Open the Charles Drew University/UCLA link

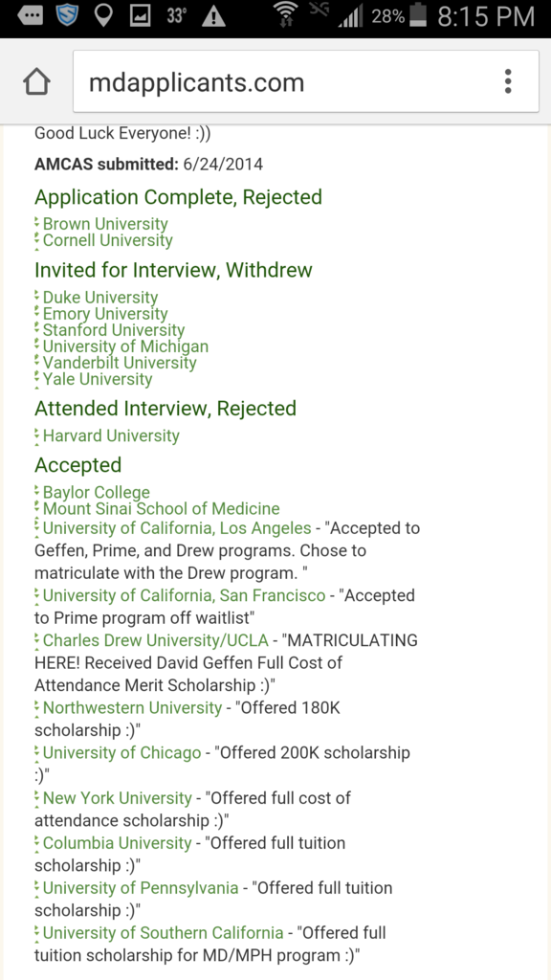(156, 640)
